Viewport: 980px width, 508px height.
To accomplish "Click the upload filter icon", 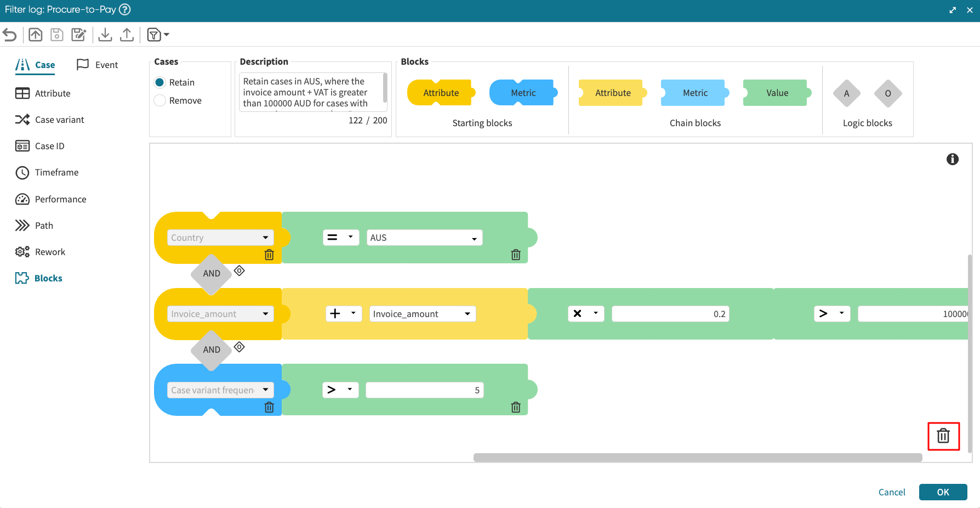I will click(x=127, y=35).
